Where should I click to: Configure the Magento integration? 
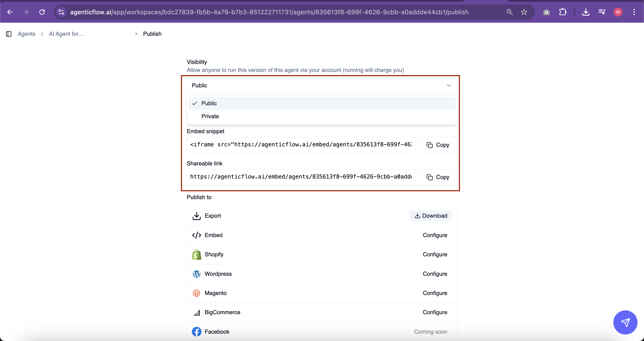coord(435,293)
